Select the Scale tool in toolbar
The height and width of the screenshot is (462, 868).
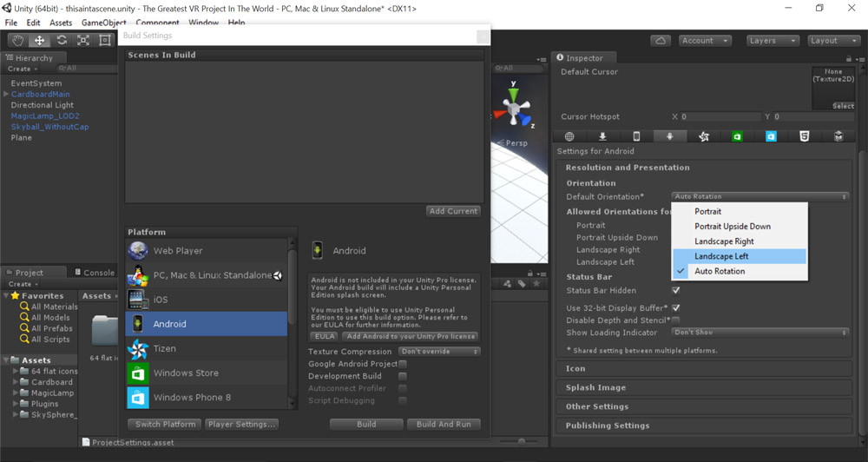pos(83,40)
